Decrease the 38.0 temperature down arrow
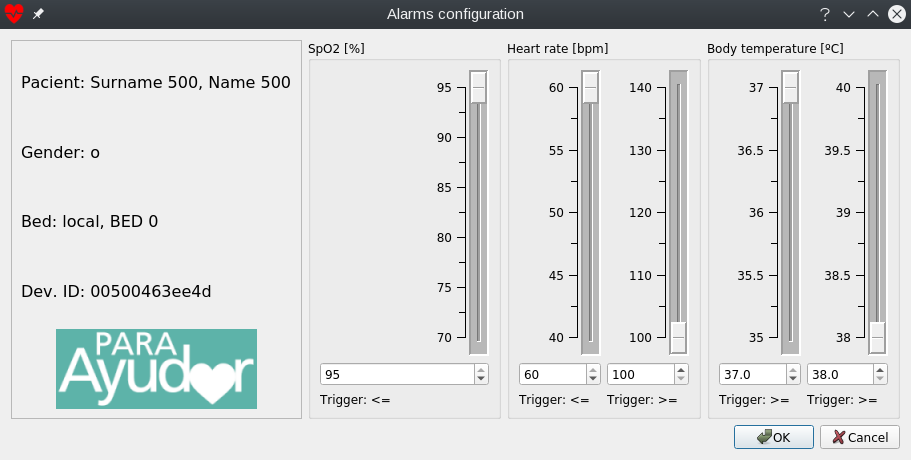Screen dimensions: 911x460 coord(880,379)
